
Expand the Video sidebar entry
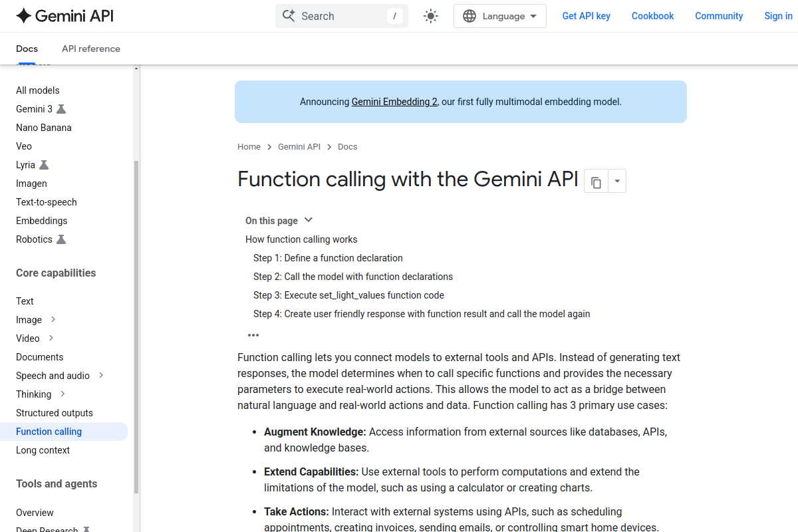coord(51,338)
